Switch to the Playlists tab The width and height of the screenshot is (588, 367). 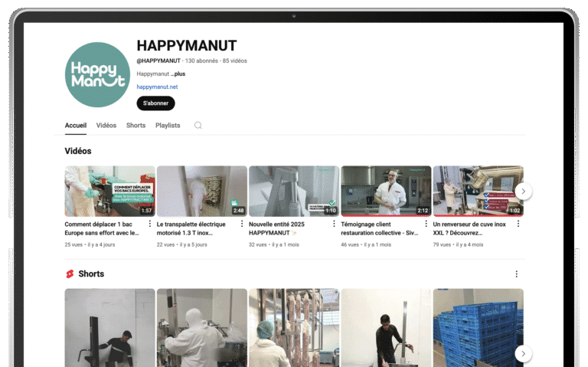[x=168, y=126]
